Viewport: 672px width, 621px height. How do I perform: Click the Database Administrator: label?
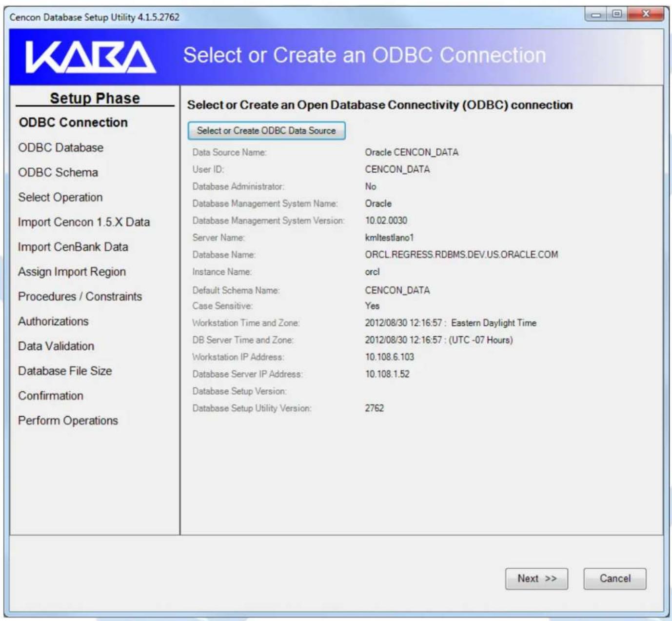point(238,186)
